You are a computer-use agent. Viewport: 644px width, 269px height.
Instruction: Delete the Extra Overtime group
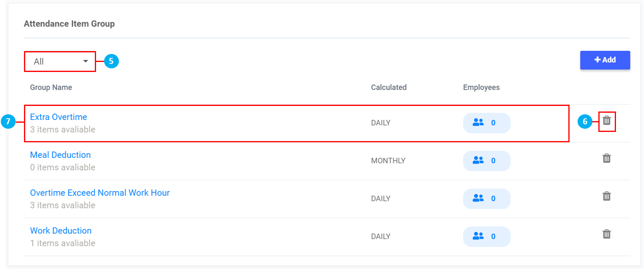607,120
